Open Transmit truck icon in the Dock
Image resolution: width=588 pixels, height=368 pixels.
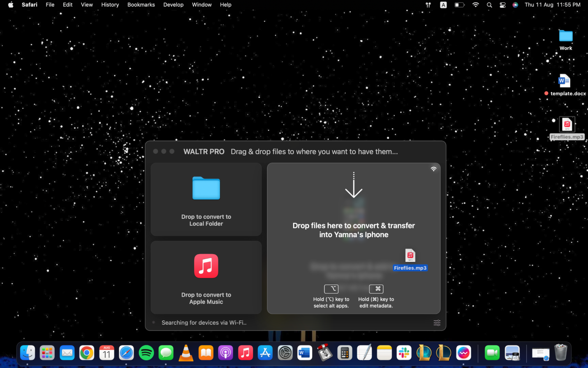[324, 353]
